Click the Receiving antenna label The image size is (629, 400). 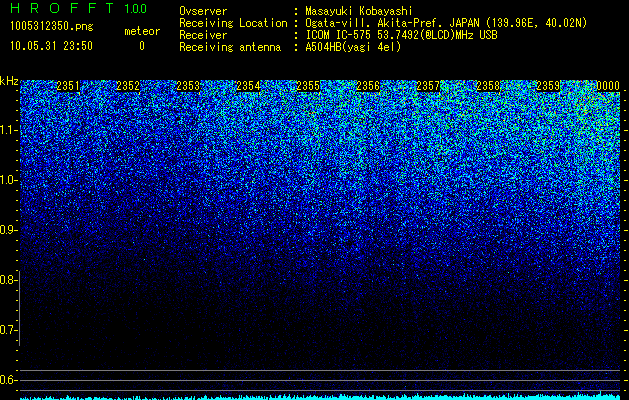pos(230,47)
